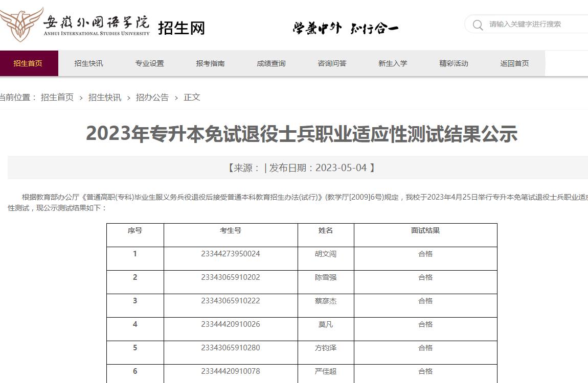Open the 新生入学 nav tab
Viewport: 588px width, 383px height.
[x=393, y=63]
